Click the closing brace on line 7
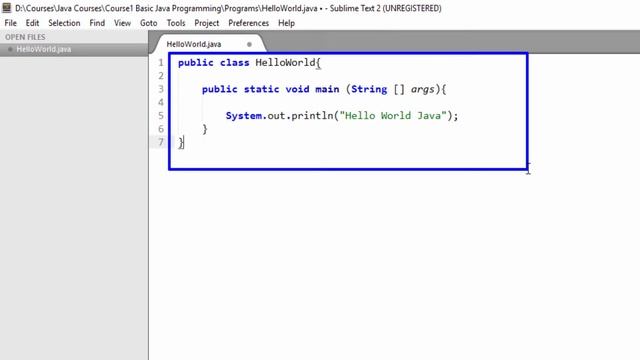Screen dimensions: 640x360 coord(181,142)
